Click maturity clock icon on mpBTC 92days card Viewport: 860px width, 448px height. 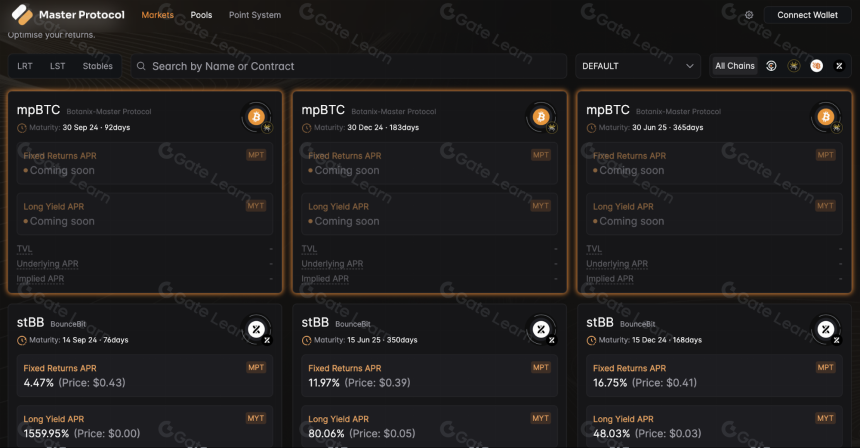click(22, 128)
